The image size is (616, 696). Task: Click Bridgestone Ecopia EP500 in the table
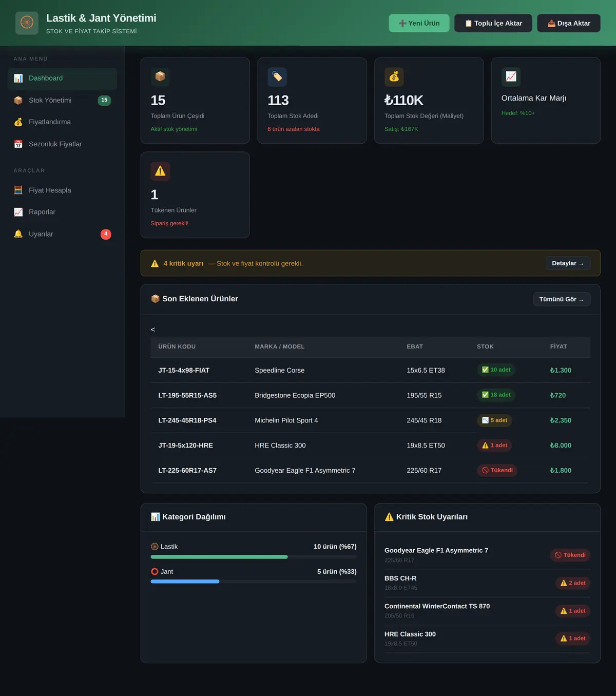[x=295, y=395]
